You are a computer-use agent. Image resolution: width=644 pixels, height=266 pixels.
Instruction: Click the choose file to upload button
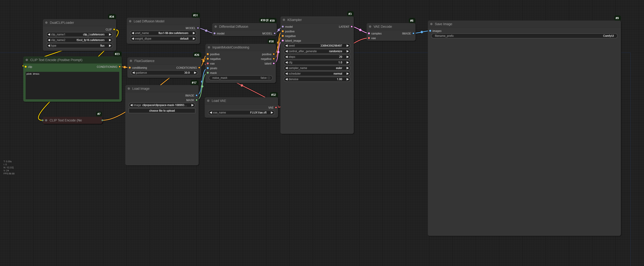tap(162, 111)
